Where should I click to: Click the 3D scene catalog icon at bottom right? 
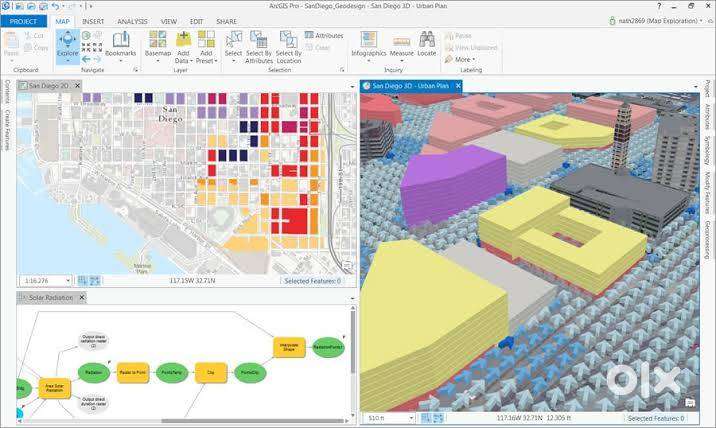pos(690,402)
